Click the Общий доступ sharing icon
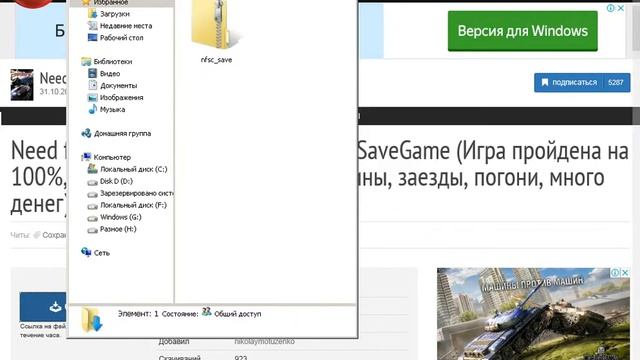This screenshot has width=640, height=360. [207, 312]
